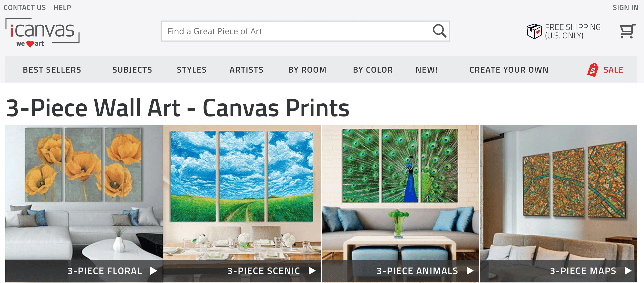This screenshot has height=283, width=644.
Task: Open the Artists menu
Action: [x=246, y=70]
